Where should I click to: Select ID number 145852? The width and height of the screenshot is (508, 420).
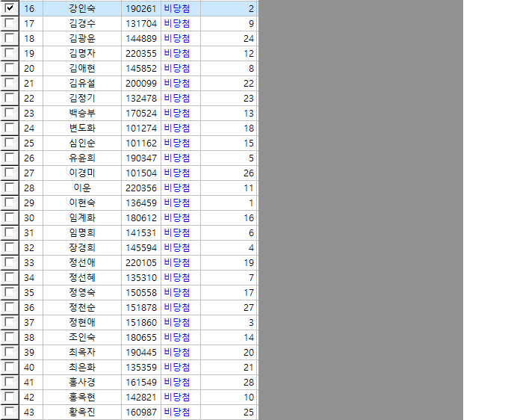tap(141, 68)
